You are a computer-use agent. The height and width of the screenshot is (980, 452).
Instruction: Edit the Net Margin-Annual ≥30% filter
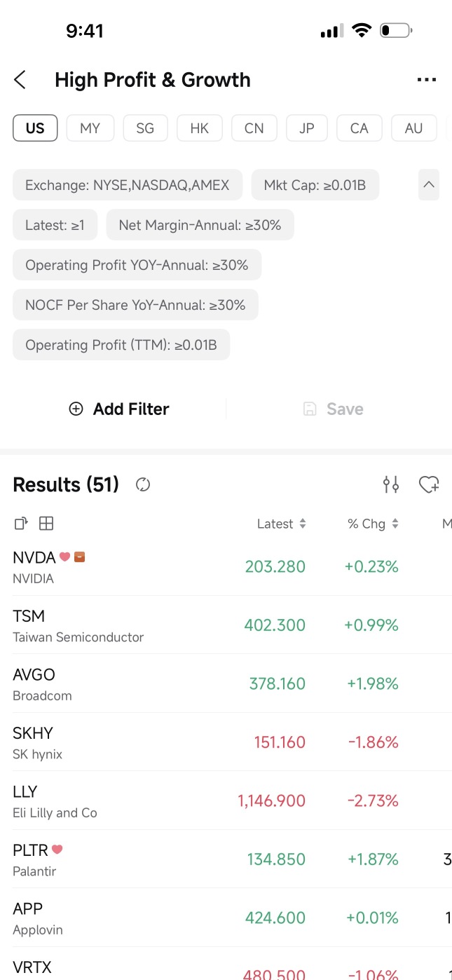tap(200, 225)
